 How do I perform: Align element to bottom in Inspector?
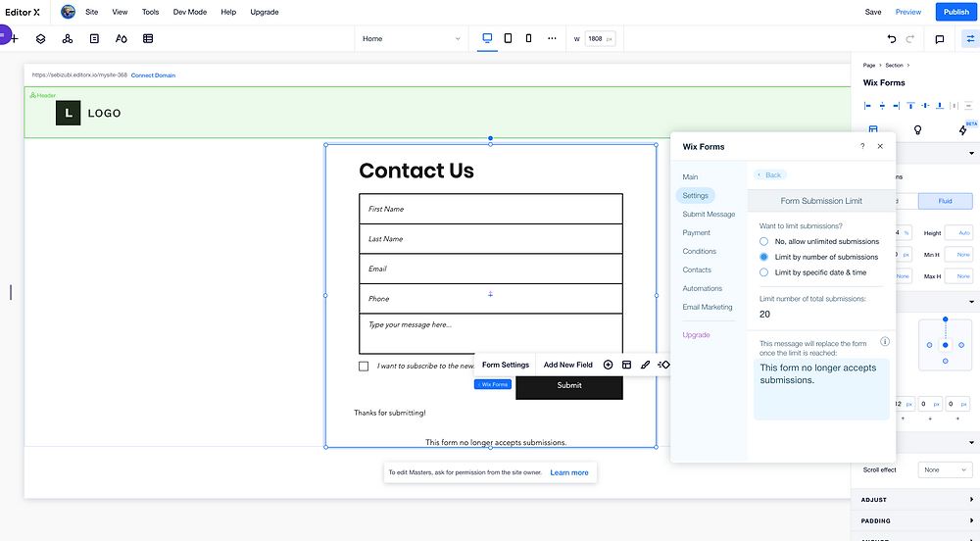940,106
